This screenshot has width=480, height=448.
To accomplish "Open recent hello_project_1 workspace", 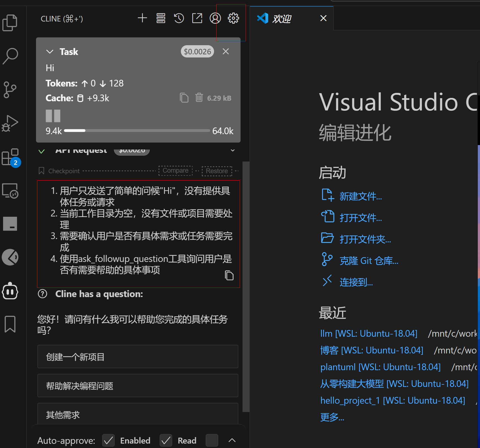I will tap(393, 401).
